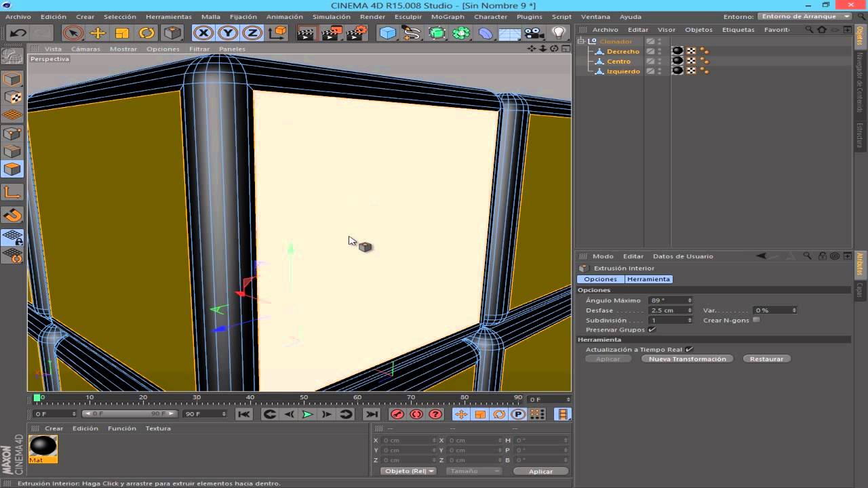Open the deformers icon
The image size is (868, 488).
(x=486, y=33)
